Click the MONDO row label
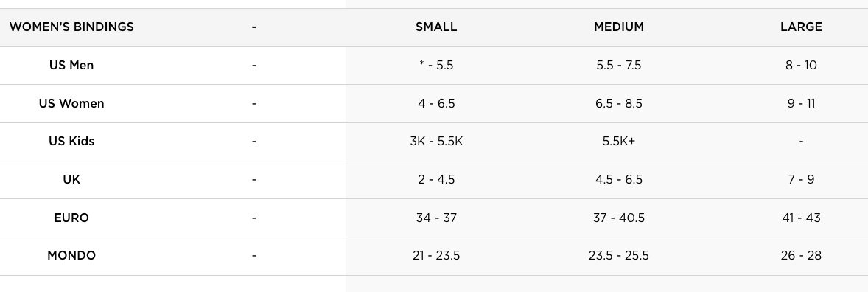Viewport: 868px width, 292px height. (71, 255)
